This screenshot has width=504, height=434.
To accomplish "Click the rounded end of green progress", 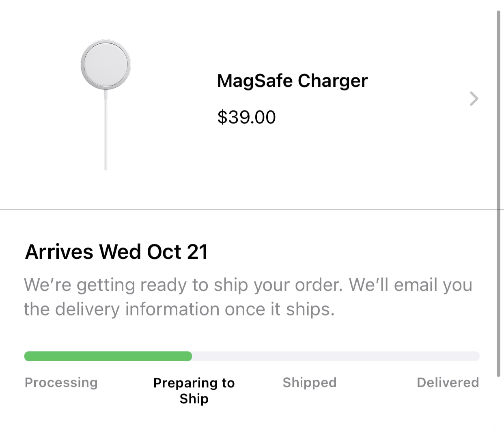I will coord(188,356).
